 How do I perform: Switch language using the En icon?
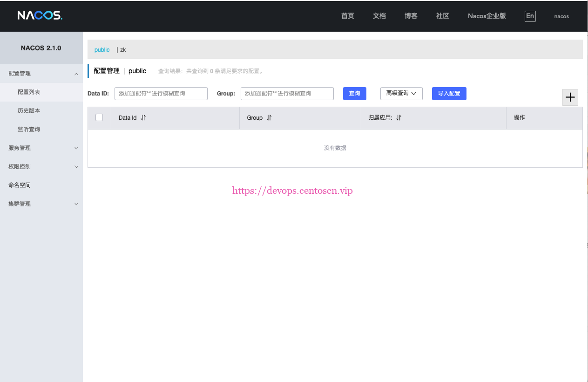click(x=530, y=16)
